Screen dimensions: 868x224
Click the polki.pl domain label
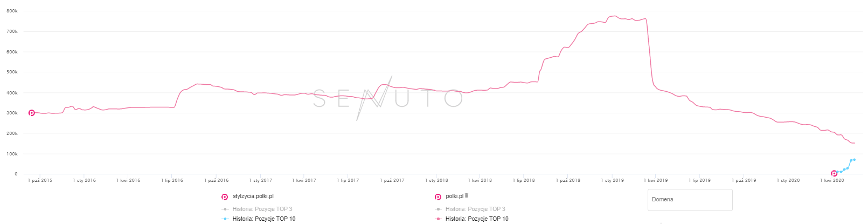point(454,196)
